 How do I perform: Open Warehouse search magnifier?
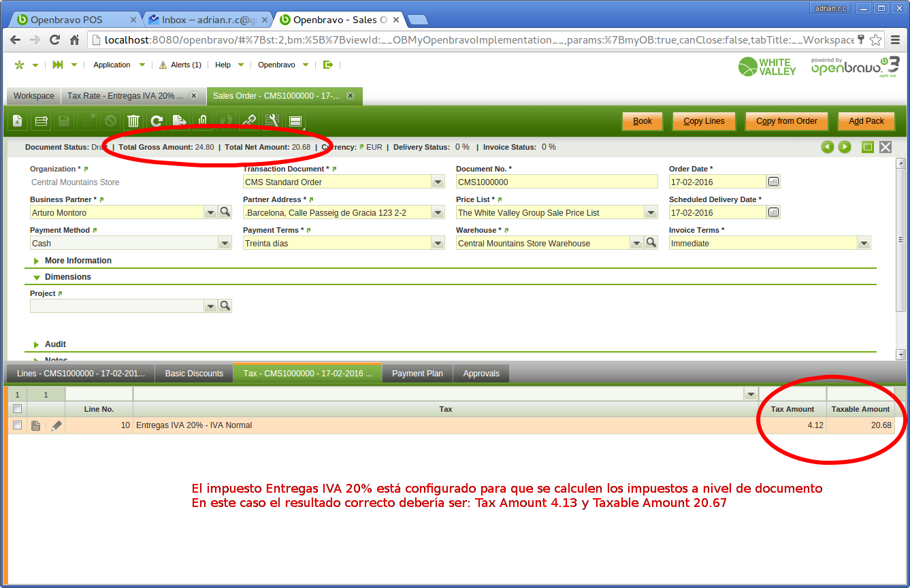click(651, 243)
